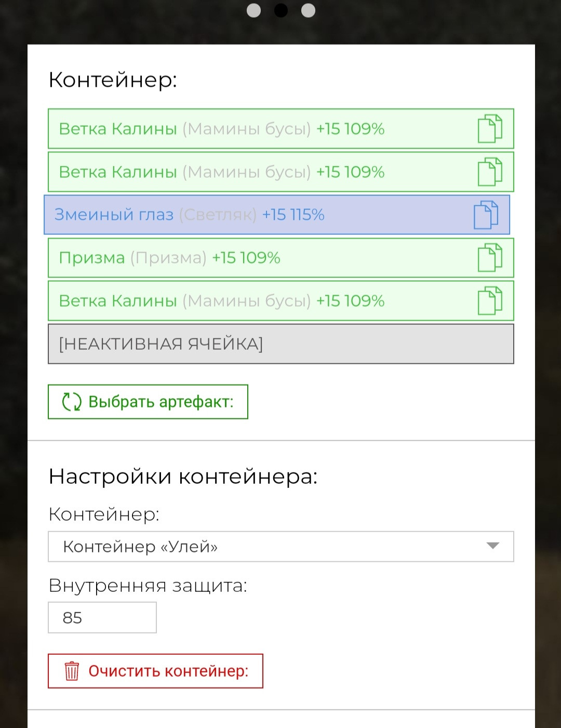Copy the Ветка Калины entry below Призма
Image resolution: width=561 pixels, height=728 pixels.
point(490,300)
